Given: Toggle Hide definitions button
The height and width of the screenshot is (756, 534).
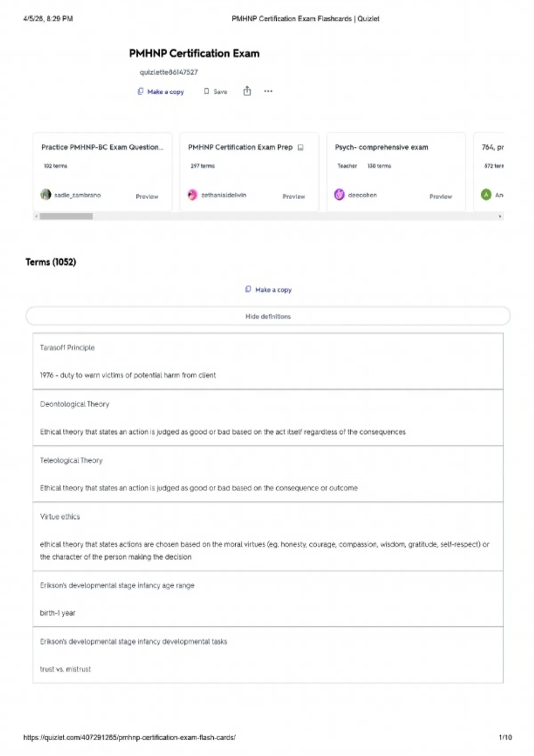Looking at the screenshot, I should coord(268,316).
